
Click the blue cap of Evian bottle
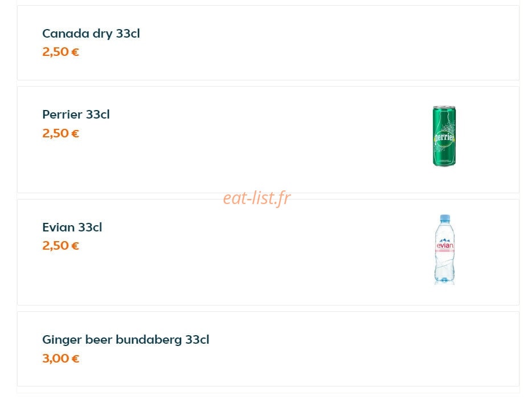point(445,218)
